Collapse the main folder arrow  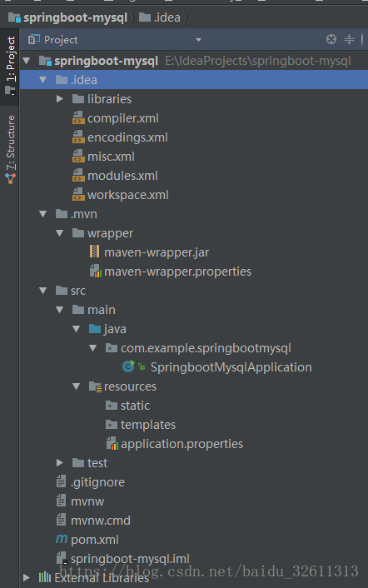(x=60, y=309)
